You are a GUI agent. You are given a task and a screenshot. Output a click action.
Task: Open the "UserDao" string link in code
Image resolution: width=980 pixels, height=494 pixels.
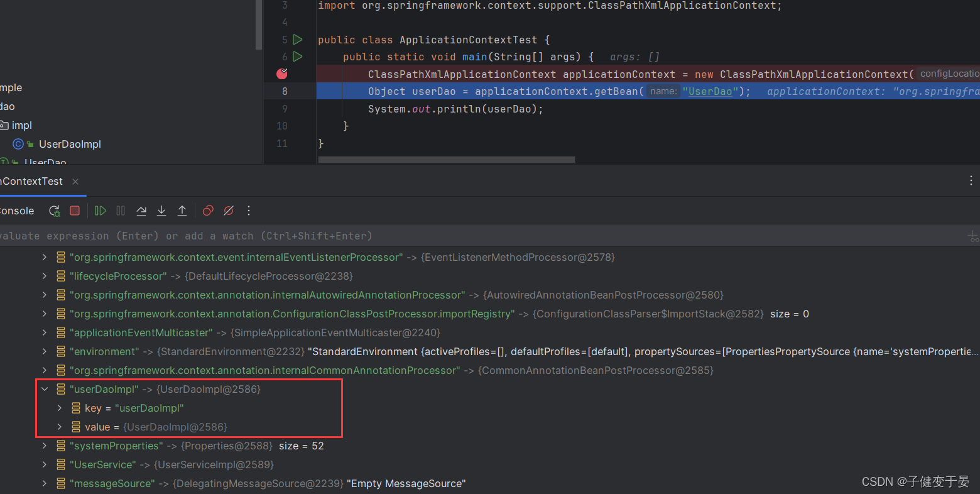pos(710,91)
